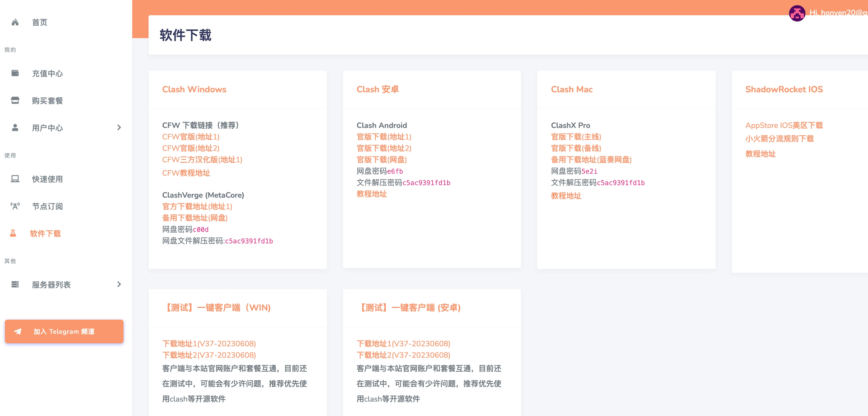Image resolution: width=868 pixels, height=416 pixels.
Task: Open AppStore IOS美区下载 link
Action: coord(784,126)
